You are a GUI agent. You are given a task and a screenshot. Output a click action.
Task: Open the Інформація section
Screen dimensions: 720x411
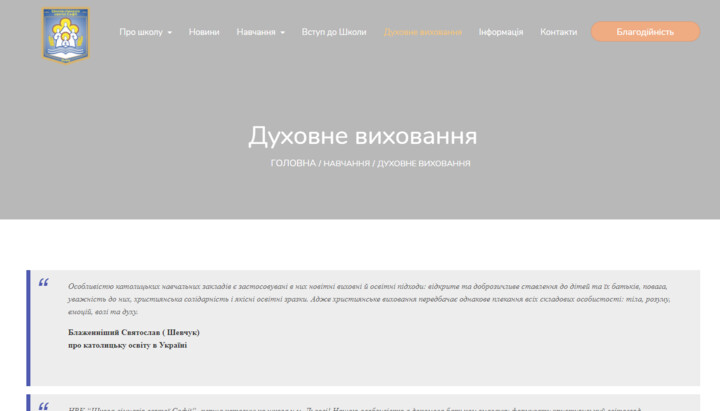point(500,32)
